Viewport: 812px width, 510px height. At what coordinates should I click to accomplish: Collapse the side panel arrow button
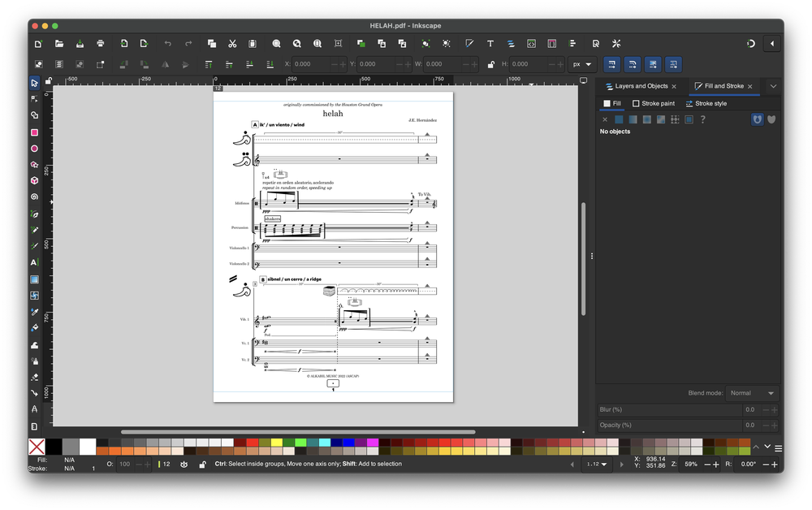pos(772,44)
